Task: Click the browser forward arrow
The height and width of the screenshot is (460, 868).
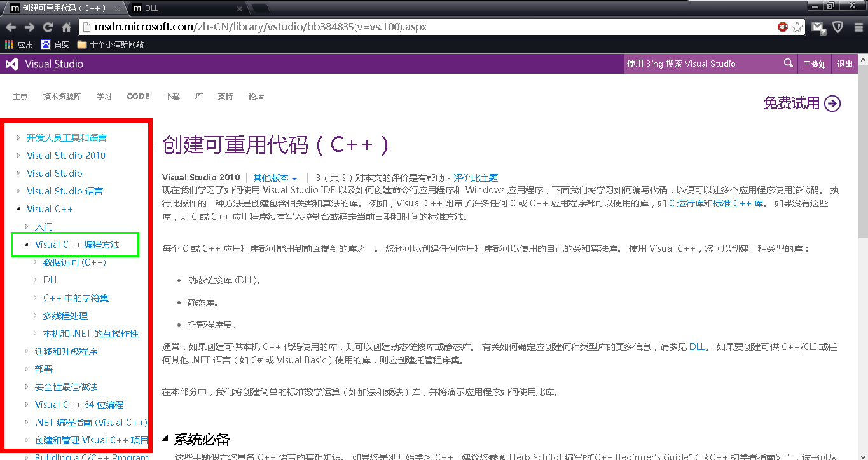Action: [29, 27]
